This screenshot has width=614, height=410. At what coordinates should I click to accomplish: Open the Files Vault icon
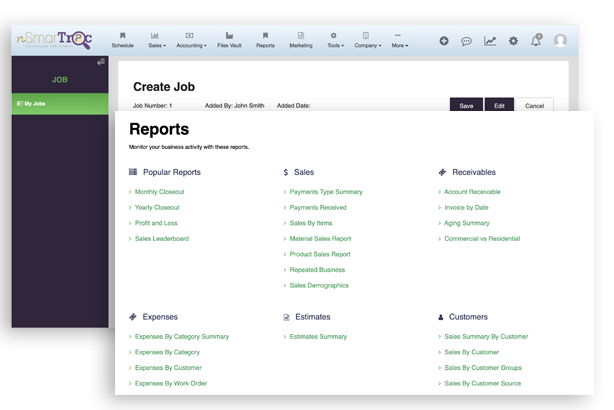coord(230,40)
